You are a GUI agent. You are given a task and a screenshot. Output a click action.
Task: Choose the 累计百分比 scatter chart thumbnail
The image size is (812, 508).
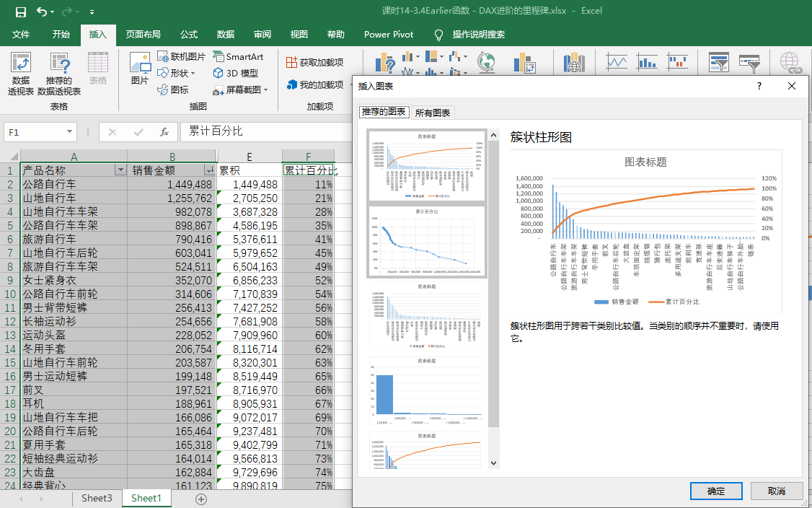(427, 241)
